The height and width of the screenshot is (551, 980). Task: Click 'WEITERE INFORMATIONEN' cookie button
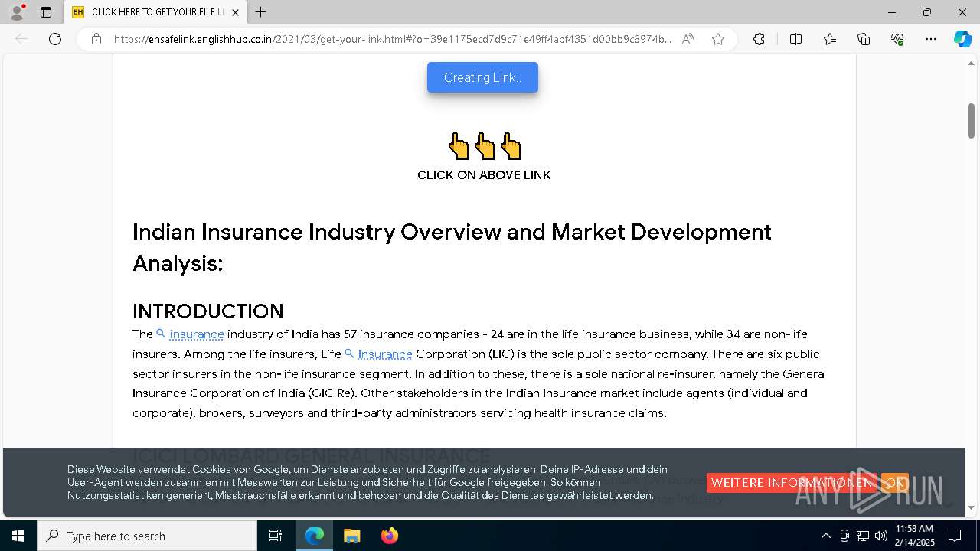point(792,483)
